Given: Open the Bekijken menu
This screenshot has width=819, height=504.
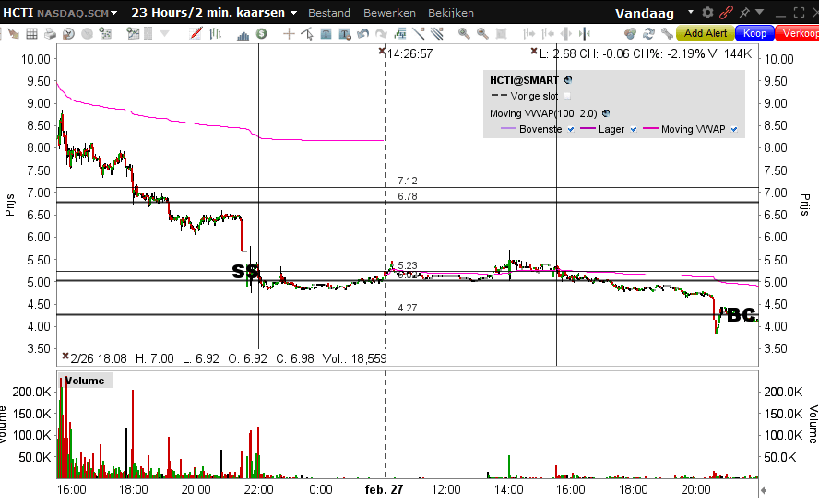Looking at the screenshot, I should (x=451, y=13).
